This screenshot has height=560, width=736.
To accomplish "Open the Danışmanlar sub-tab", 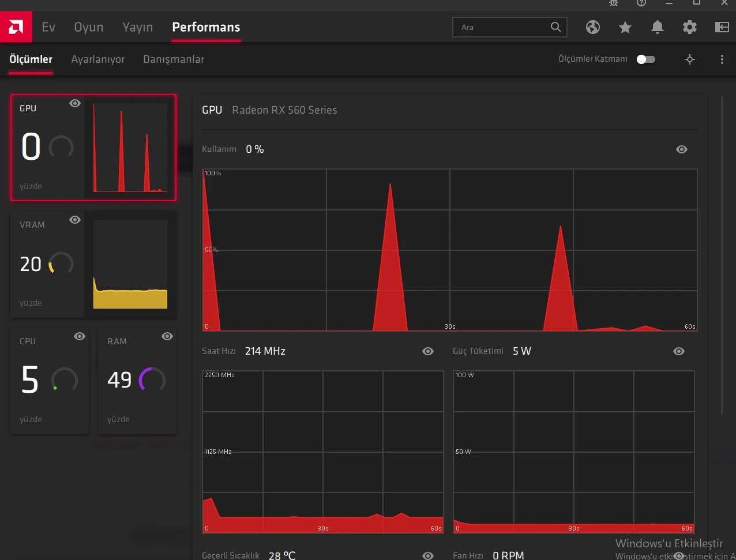I will pos(174,59).
